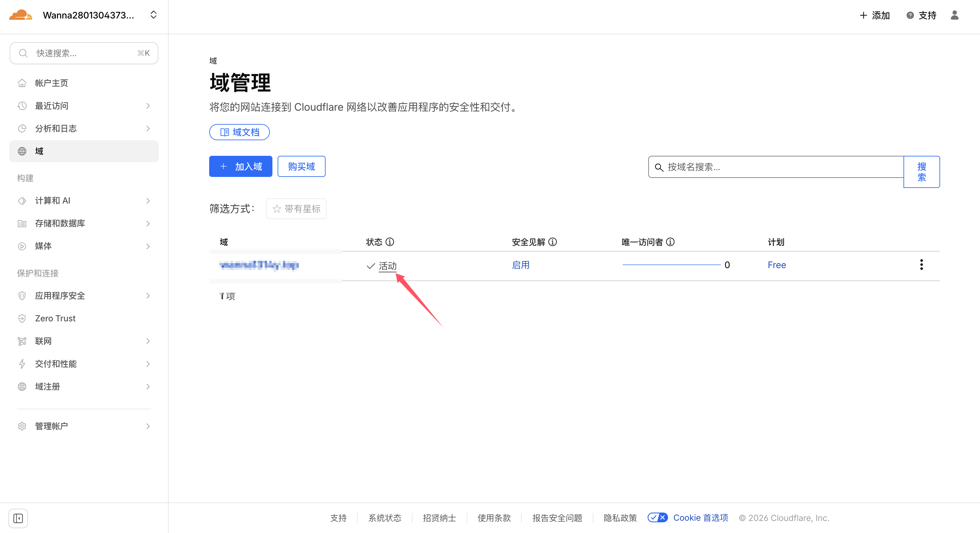Click the 支持 help icon in header
Viewport: 980px width, 533px height.
point(910,16)
